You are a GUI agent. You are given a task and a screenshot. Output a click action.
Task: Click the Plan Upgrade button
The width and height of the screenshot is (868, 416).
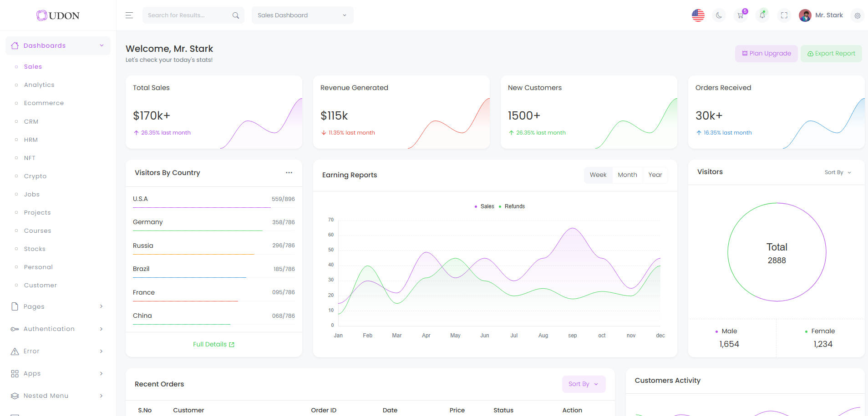click(766, 54)
